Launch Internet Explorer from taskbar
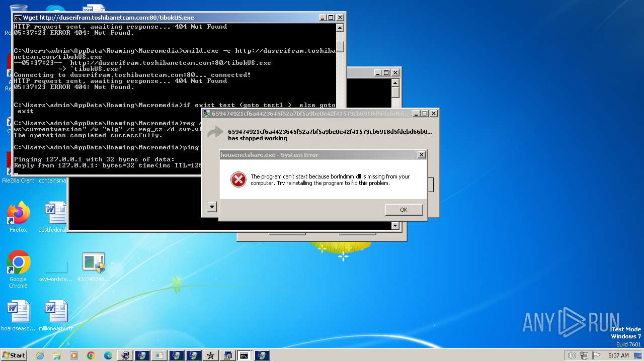The image size is (644, 362). pyautogui.click(x=40, y=355)
